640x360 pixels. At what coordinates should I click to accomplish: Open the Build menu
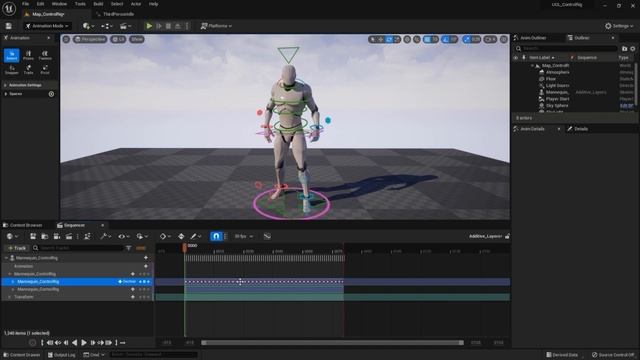point(98,4)
